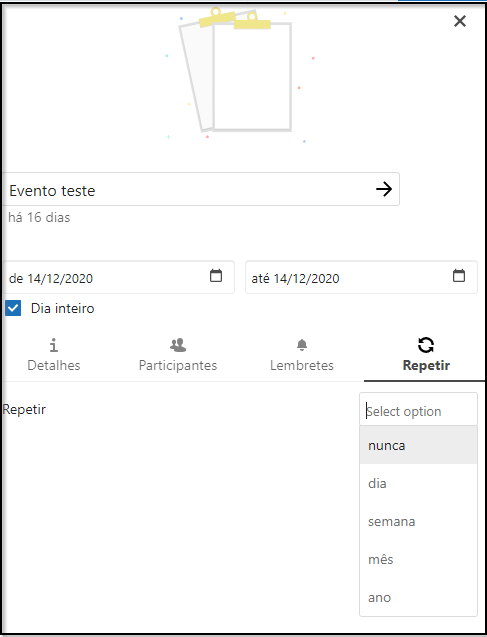Close the event editor sidebar
The width and height of the screenshot is (487, 637).
tap(460, 21)
